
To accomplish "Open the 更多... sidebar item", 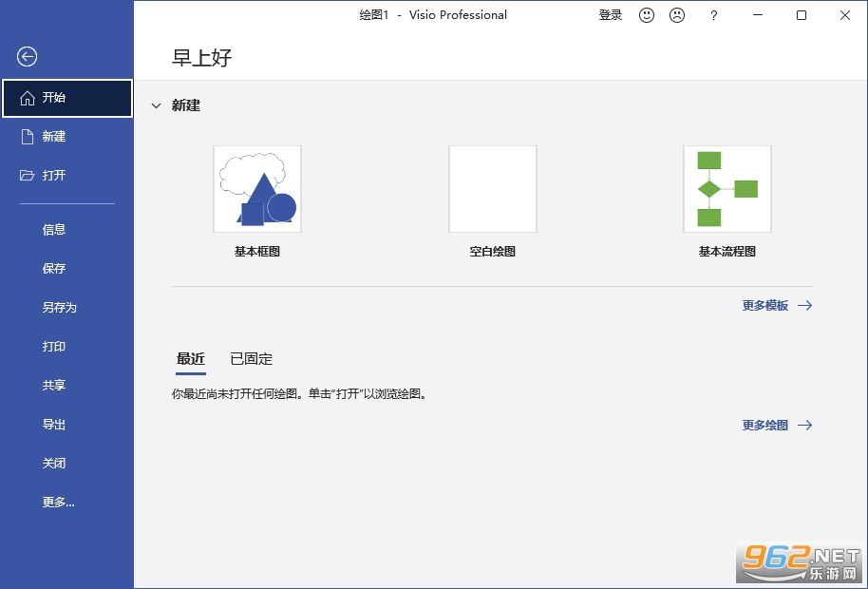I will (58, 503).
